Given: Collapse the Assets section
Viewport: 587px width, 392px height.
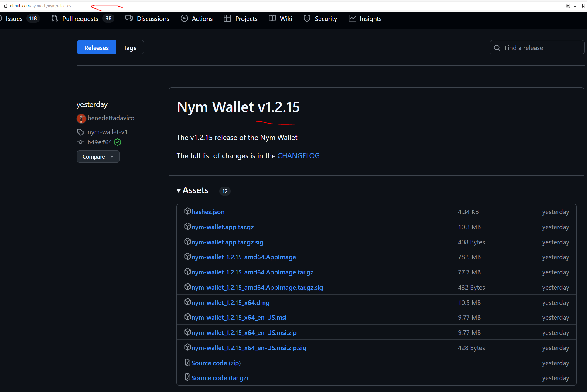Looking at the screenshot, I should click(193, 190).
